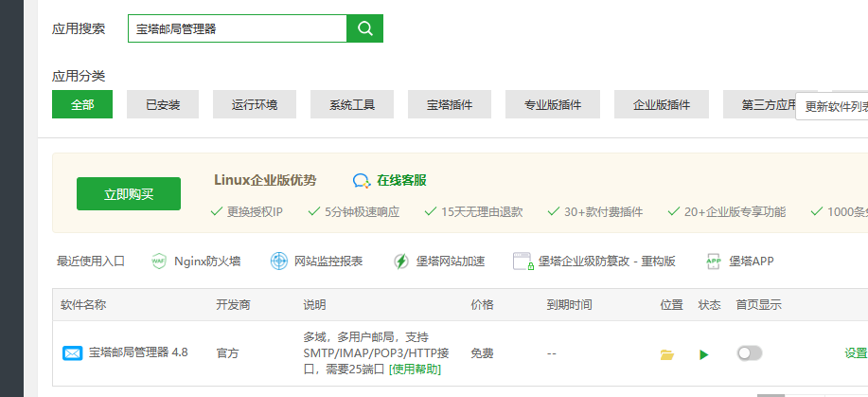Select the 全部 category tab

click(x=82, y=104)
